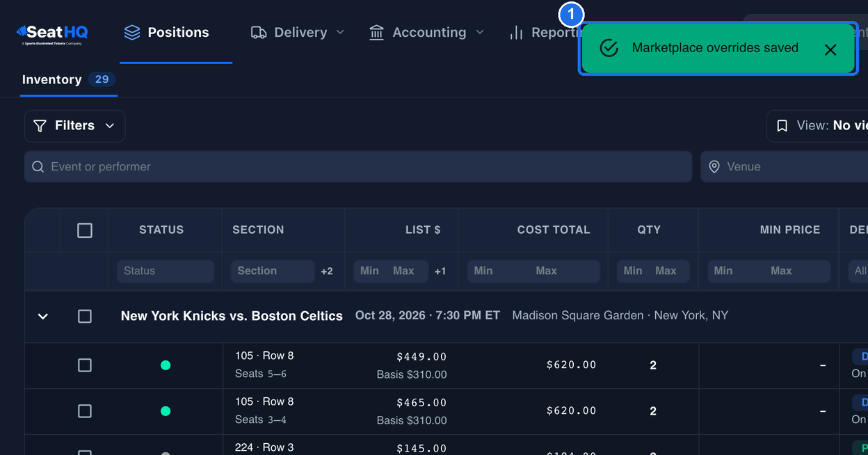Image resolution: width=868 pixels, height=455 pixels.
Task: Sort by the LIST $ column header
Action: pyautogui.click(x=423, y=230)
